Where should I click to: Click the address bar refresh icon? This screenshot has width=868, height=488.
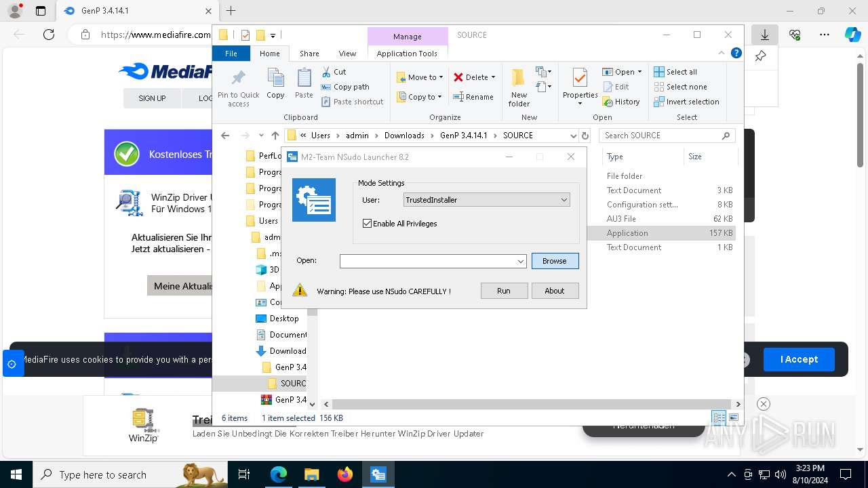585,136
